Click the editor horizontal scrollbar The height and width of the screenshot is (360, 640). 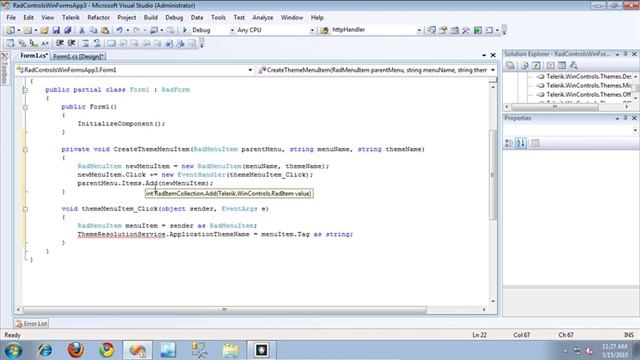[x=224, y=310]
